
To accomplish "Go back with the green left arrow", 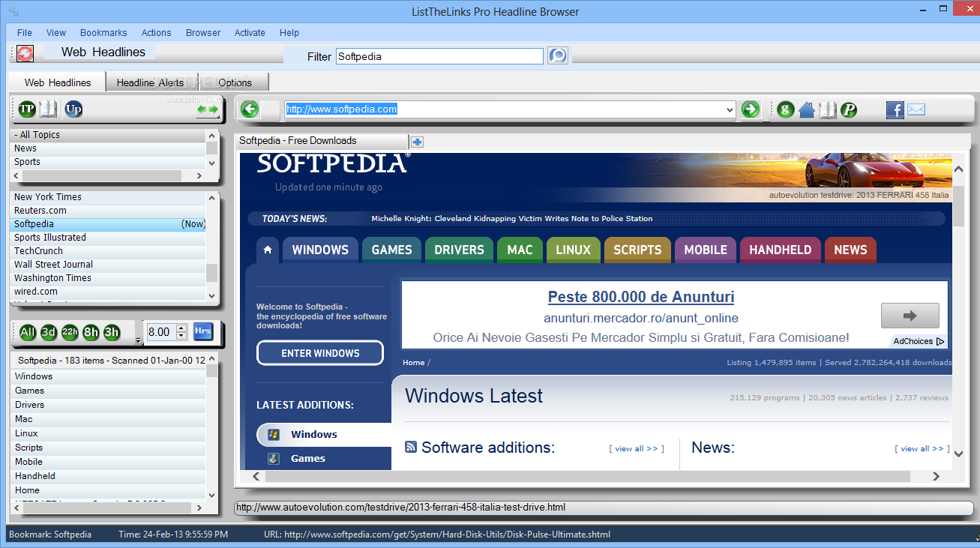I will click(x=250, y=109).
